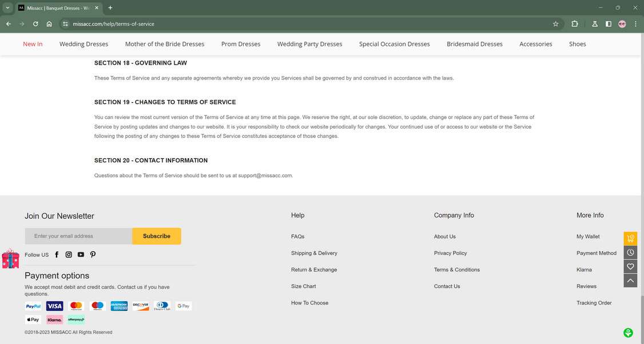Image resolution: width=644 pixels, height=344 pixels.
Task: Open the Size Chart help link
Action: point(303,286)
